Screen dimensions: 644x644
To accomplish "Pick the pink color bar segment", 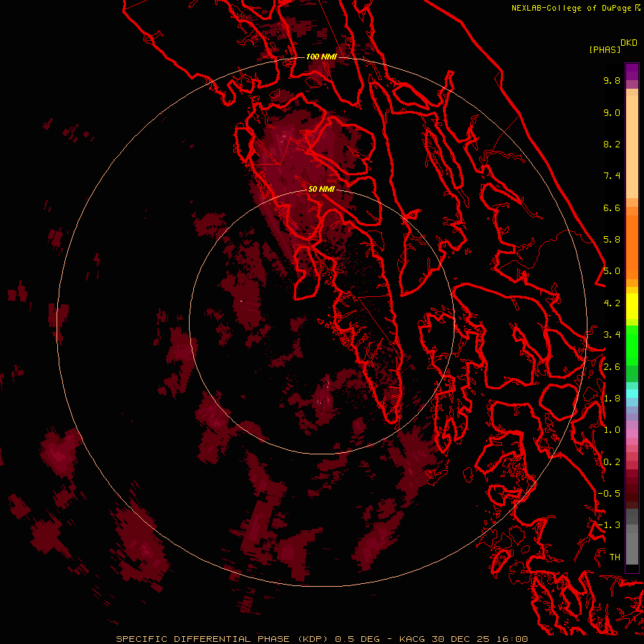I will 632,434.
